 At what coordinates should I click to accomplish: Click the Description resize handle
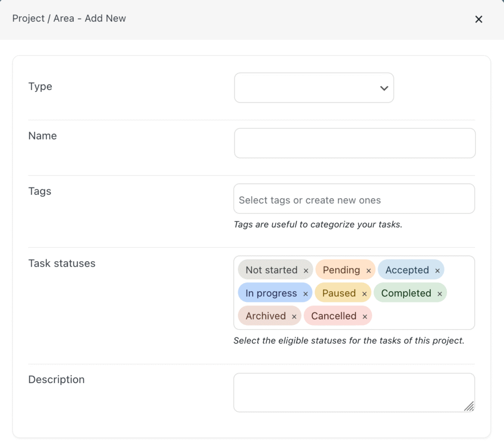[469, 406]
